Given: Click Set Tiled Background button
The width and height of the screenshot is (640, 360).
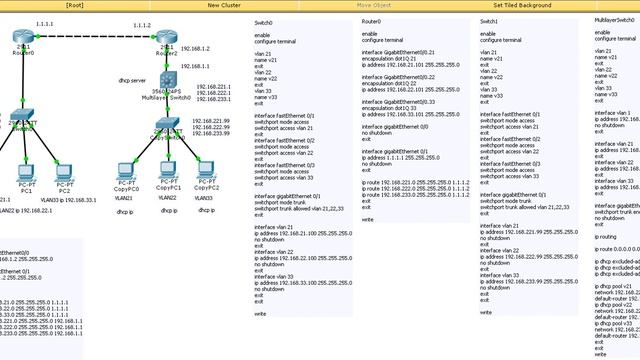Looking at the screenshot, I should (x=522, y=5).
